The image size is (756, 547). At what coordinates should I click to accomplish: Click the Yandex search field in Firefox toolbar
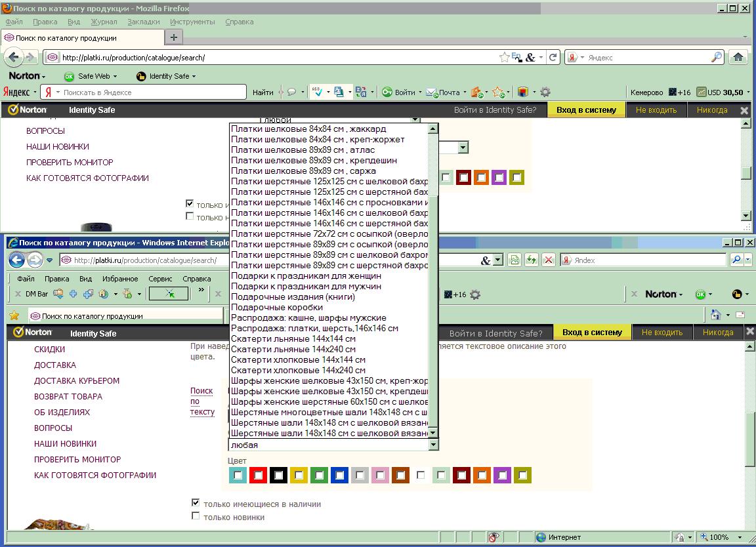click(x=151, y=92)
